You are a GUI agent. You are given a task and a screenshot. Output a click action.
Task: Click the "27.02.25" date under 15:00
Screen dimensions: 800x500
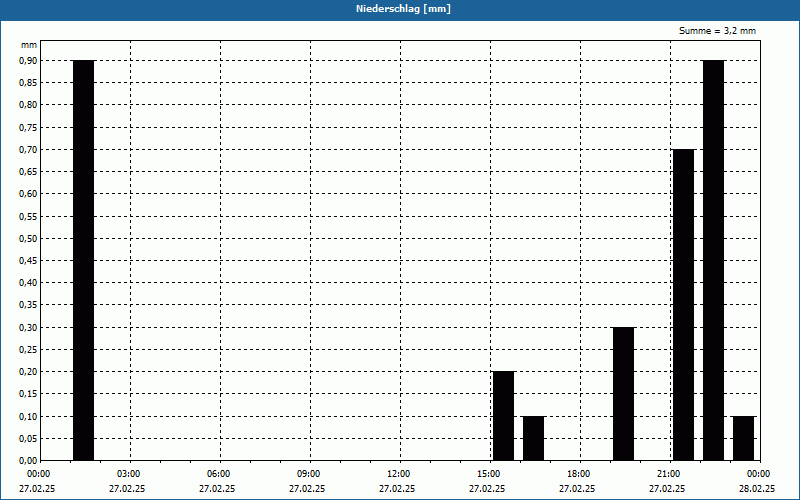pyautogui.click(x=487, y=489)
